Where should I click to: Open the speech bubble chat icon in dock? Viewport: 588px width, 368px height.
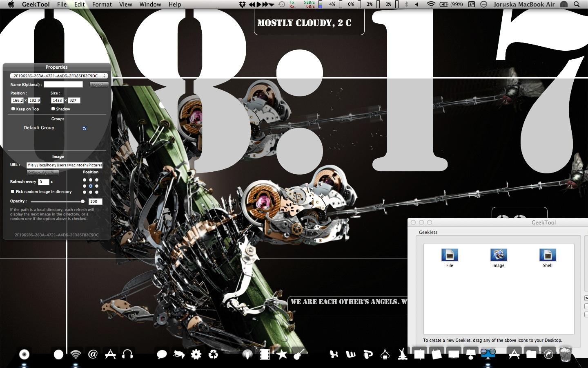click(x=162, y=354)
